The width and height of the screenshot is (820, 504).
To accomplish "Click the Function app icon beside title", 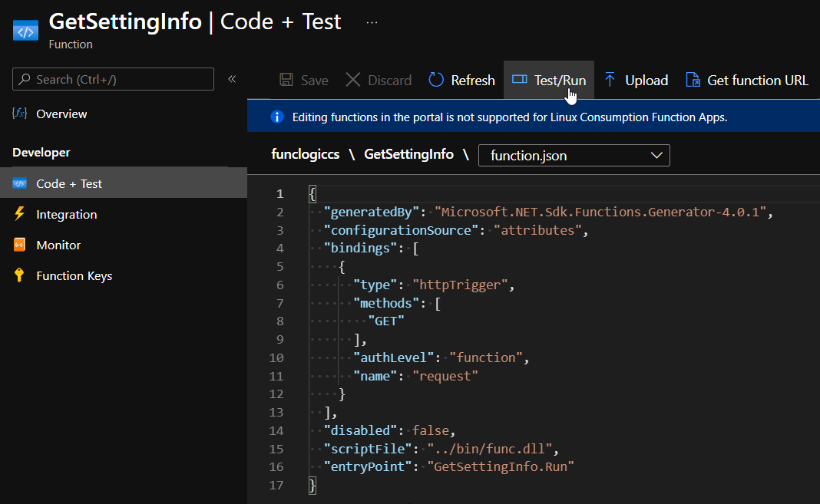I will coord(25,31).
